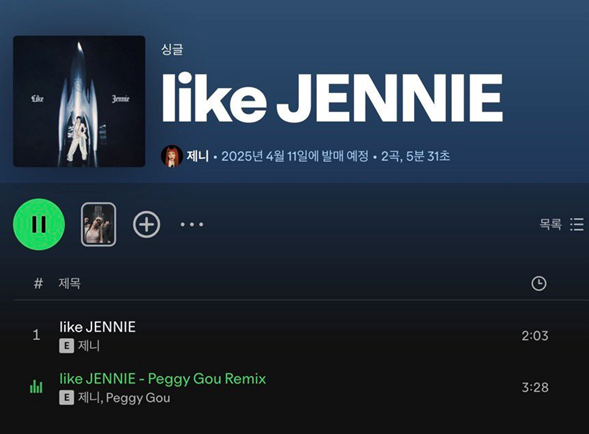Select the Peggy Gou Remix track title

pyautogui.click(x=163, y=379)
